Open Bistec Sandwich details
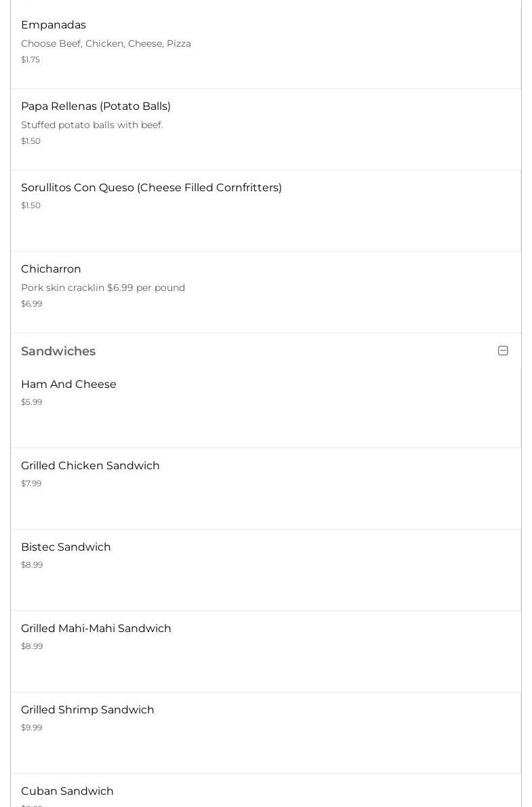This screenshot has width=532, height=807. [66, 547]
